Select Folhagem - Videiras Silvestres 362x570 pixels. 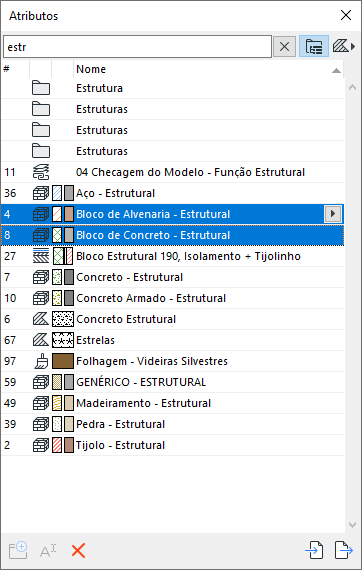[173, 361]
